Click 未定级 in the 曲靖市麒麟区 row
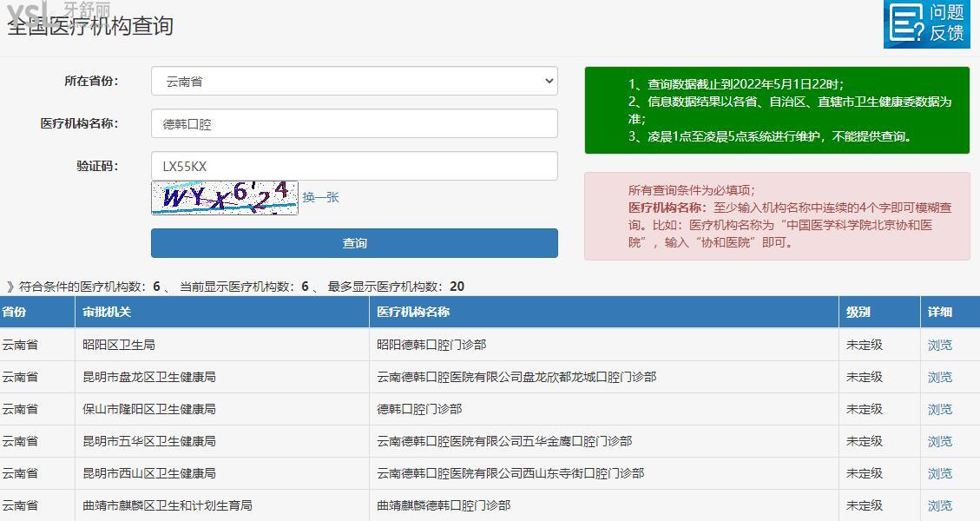Screen dimensions: 980x521 point(865,505)
